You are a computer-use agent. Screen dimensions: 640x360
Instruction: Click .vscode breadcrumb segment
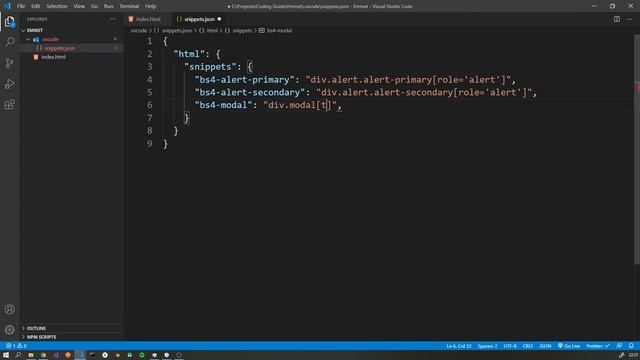(x=139, y=31)
